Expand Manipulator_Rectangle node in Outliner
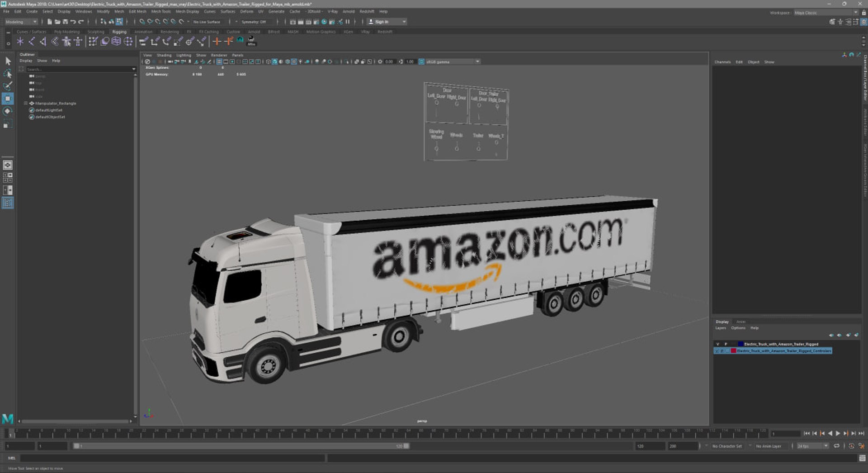Image resolution: width=868 pixels, height=473 pixels. (25, 104)
